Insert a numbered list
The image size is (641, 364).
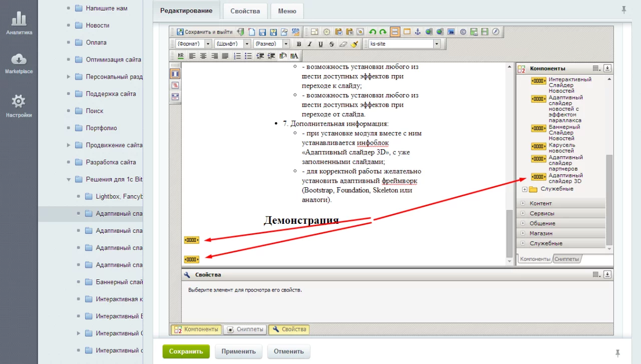pos(237,56)
